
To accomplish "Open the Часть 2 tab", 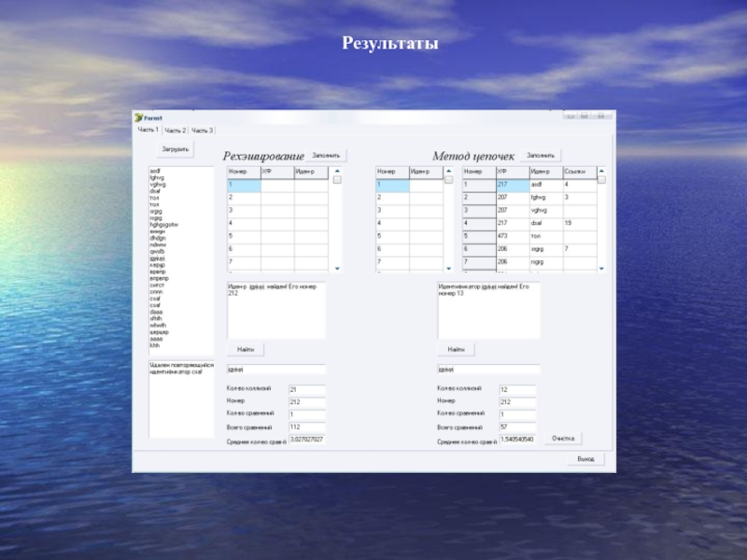I will 176,130.
